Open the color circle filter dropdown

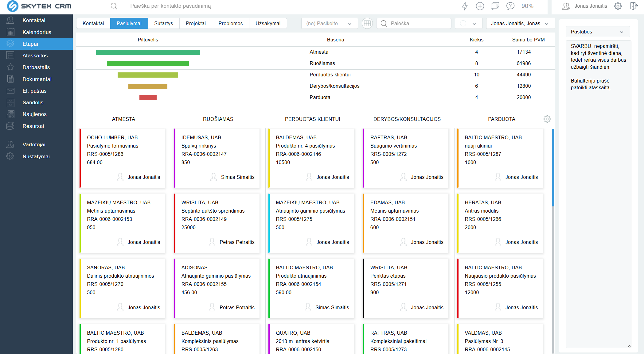coord(468,23)
